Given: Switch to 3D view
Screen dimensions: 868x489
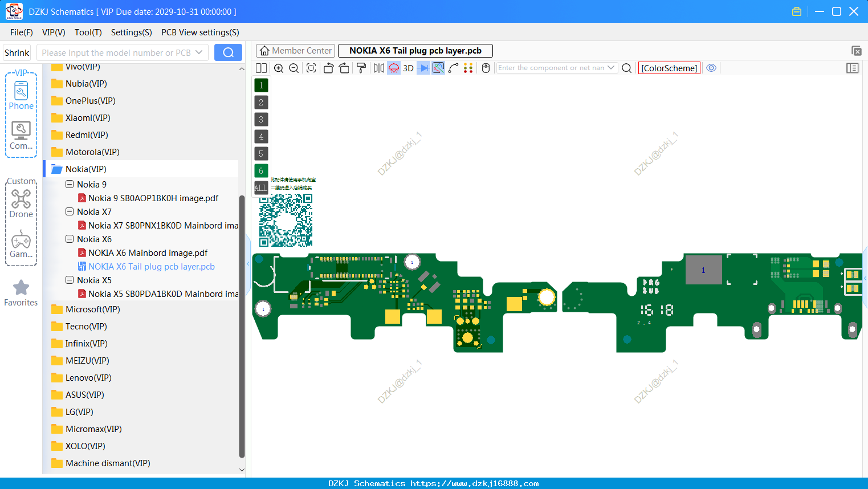Looking at the screenshot, I should 408,68.
